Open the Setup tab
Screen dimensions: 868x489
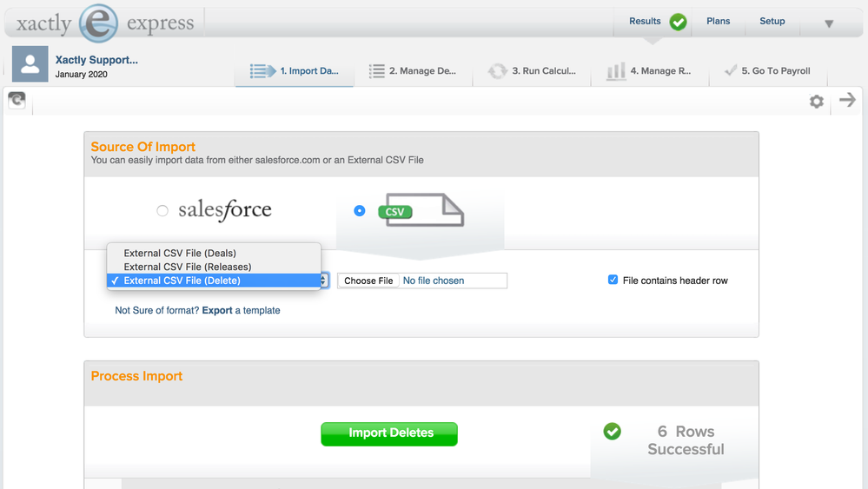click(772, 21)
